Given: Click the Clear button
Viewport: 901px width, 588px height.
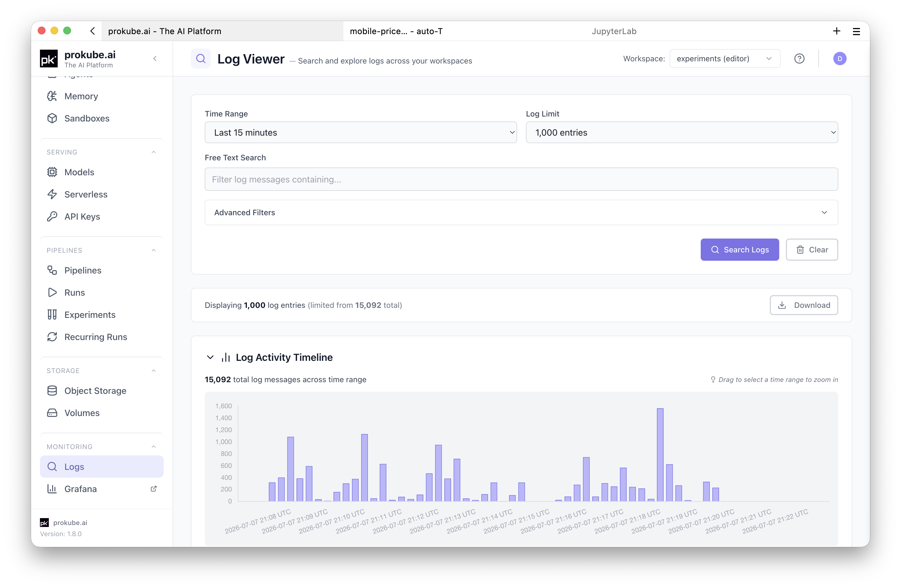Looking at the screenshot, I should (x=812, y=250).
